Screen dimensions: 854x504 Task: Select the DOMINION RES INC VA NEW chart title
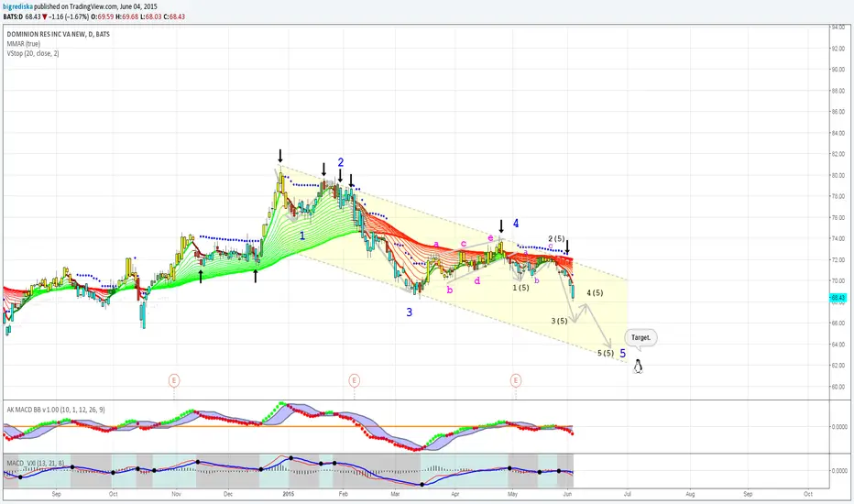[x=59, y=34]
